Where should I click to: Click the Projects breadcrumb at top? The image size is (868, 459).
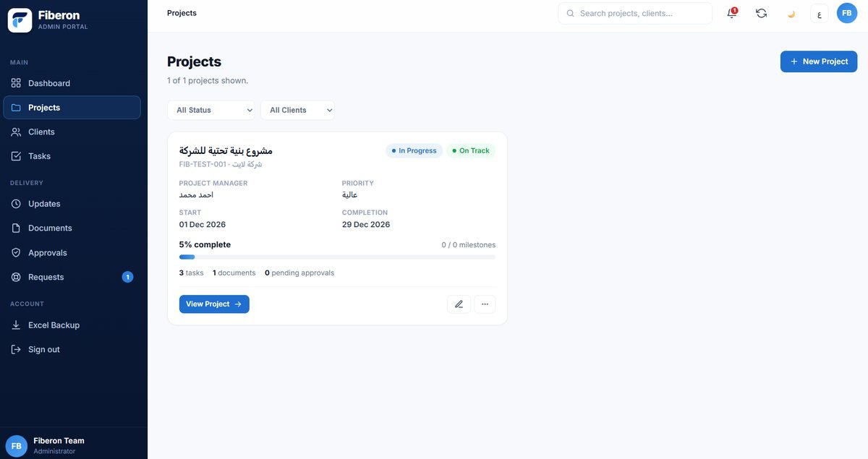[182, 13]
